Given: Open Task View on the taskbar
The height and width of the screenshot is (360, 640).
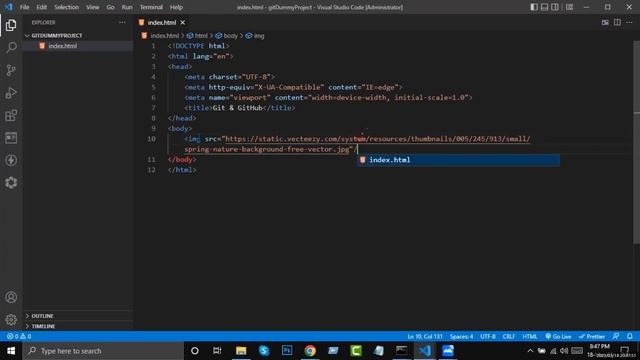Looking at the screenshot, I should pos(217,351).
